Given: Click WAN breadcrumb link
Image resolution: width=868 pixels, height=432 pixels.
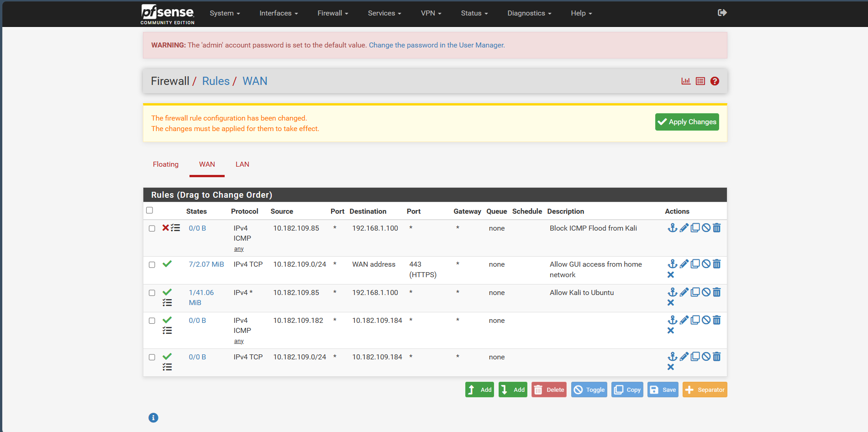Looking at the screenshot, I should click(255, 81).
